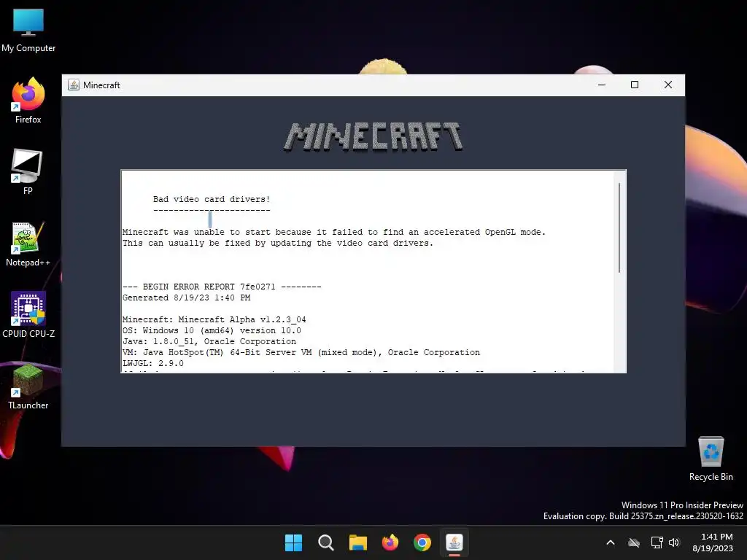Click the 'Java: 1.8.0_51' line
Image resolution: width=747 pixels, height=560 pixels.
coord(209,341)
